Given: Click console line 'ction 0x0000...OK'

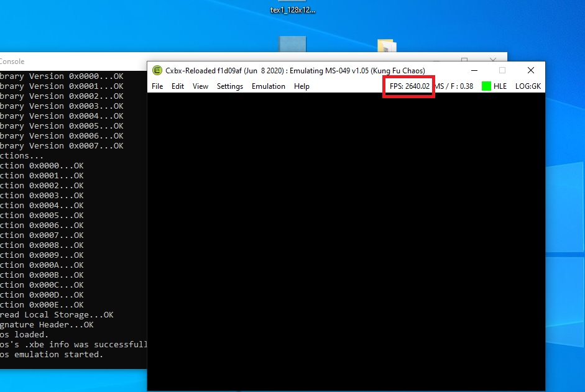Looking at the screenshot, I should (x=42, y=166).
